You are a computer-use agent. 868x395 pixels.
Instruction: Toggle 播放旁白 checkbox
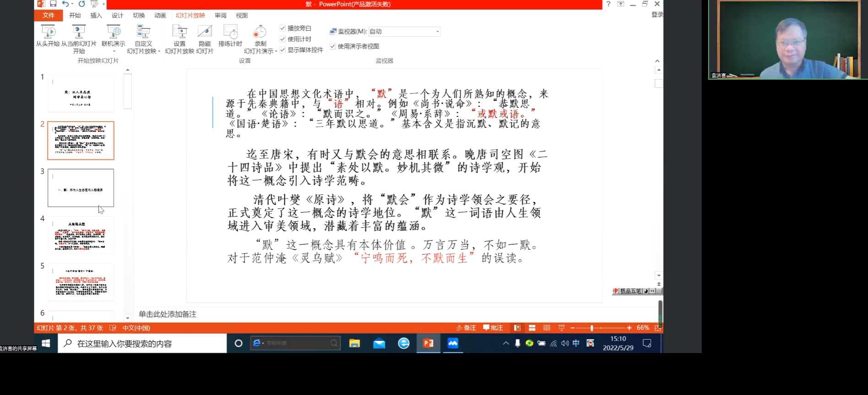[x=282, y=28]
